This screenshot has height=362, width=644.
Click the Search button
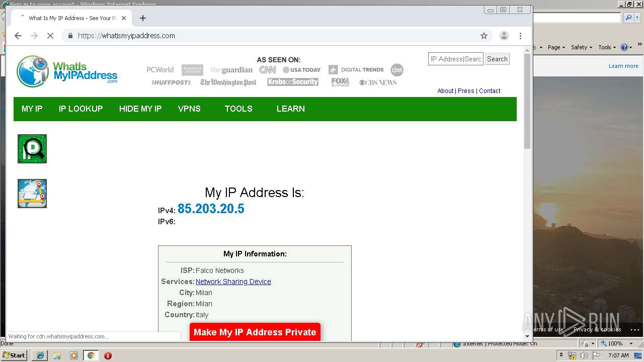[497, 59]
